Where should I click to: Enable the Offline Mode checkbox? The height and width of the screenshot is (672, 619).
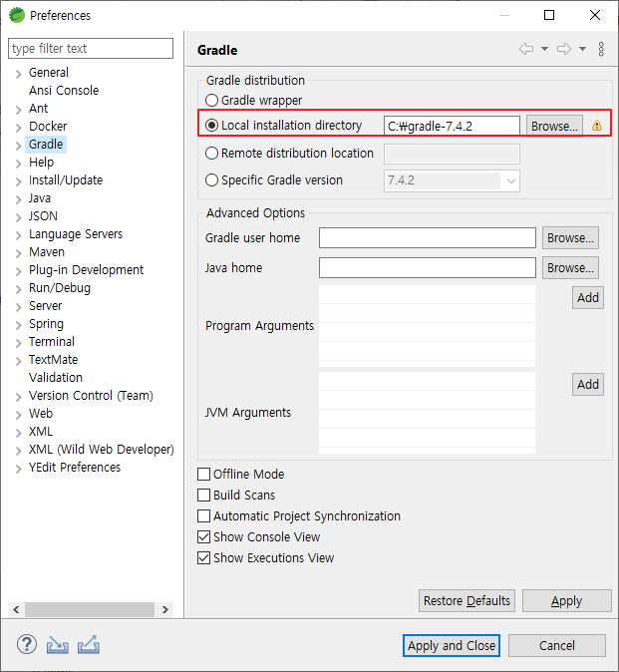(204, 474)
